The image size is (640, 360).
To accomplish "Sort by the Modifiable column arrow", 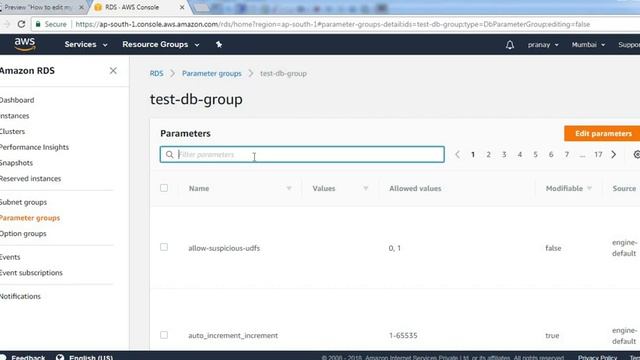I will [x=589, y=189].
